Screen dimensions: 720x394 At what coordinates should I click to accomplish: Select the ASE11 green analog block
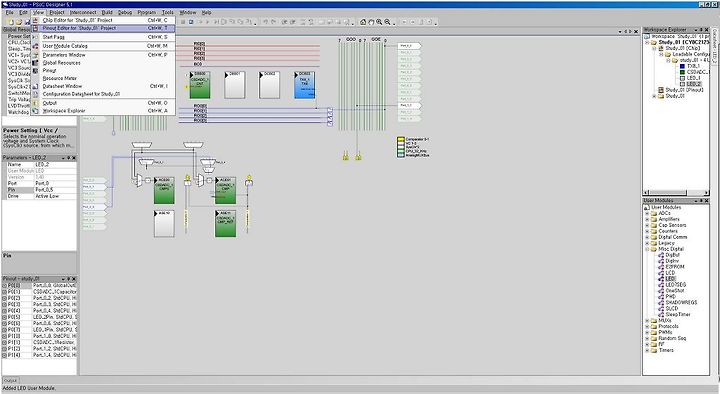pyautogui.click(x=225, y=224)
